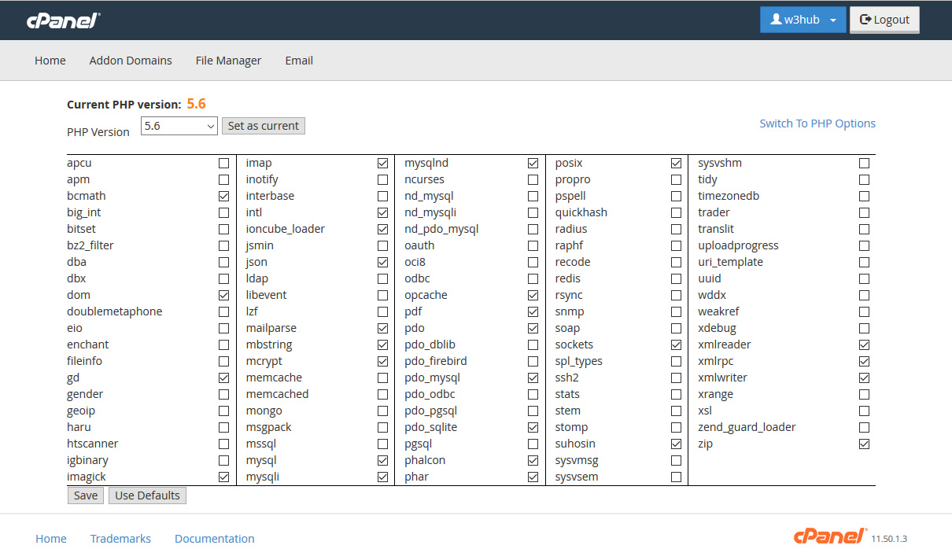Viewport: 952px width, 560px height.
Task: Enable the soap extension
Action: point(677,328)
